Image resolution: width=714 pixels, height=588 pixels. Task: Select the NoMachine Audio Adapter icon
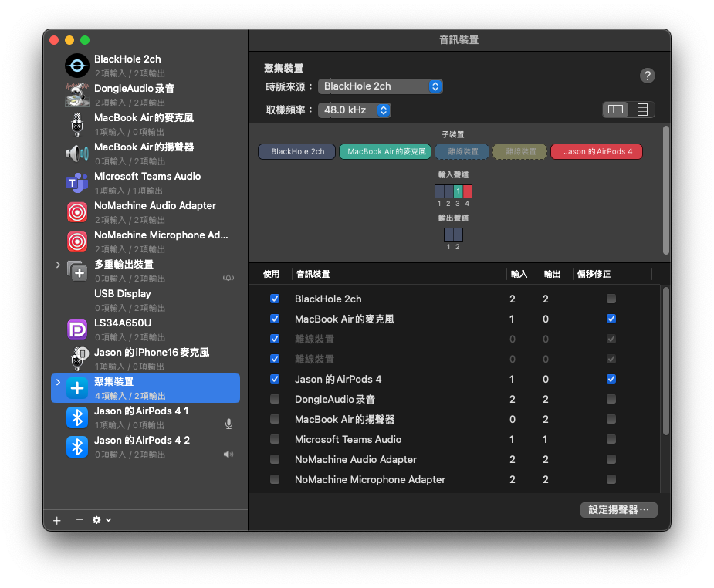tap(77, 212)
